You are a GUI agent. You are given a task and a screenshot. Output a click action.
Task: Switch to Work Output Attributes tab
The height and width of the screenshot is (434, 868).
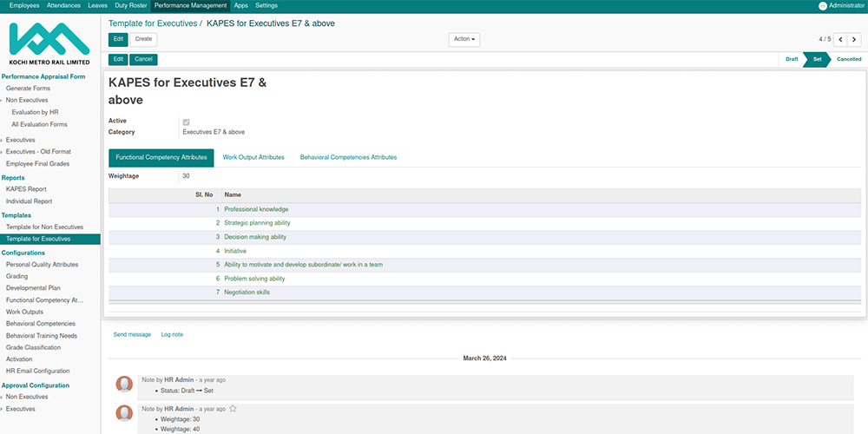pos(253,157)
